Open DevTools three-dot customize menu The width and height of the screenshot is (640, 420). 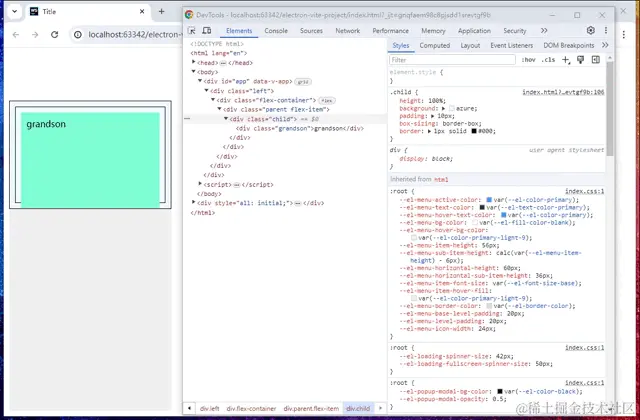(606, 31)
